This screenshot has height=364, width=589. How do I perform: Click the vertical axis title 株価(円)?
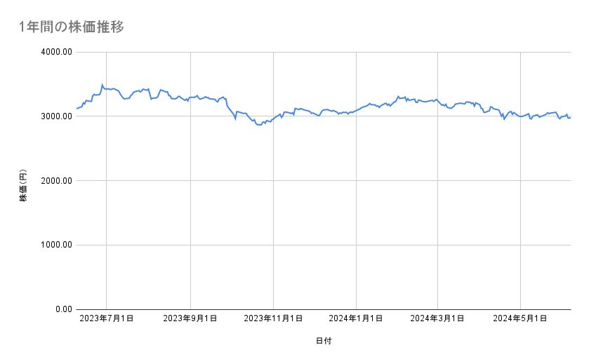[22, 187]
